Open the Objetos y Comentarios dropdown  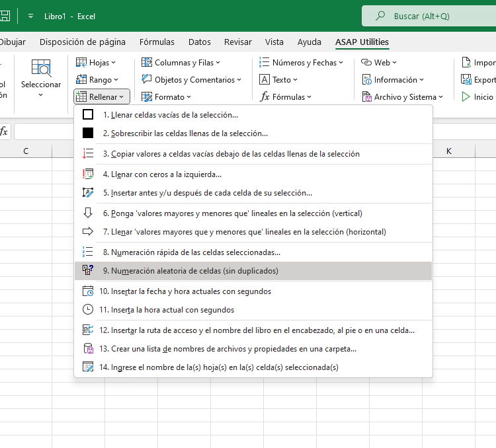coord(191,80)
